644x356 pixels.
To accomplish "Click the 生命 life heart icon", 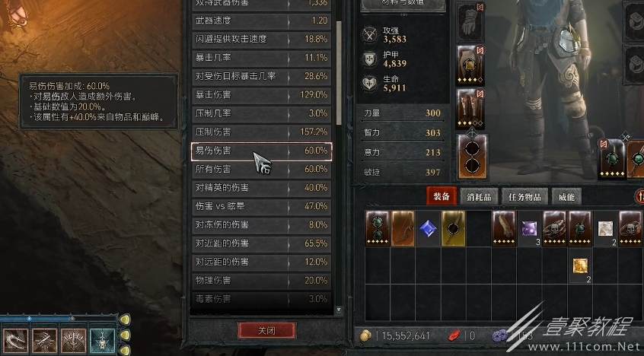I will pos(369,84).
